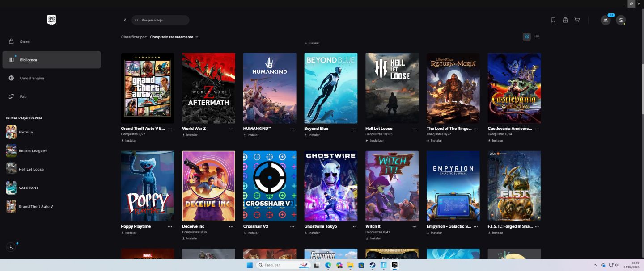Open the three-dot menu for Ghostwire Tokyo

click(x=353, y=227)
